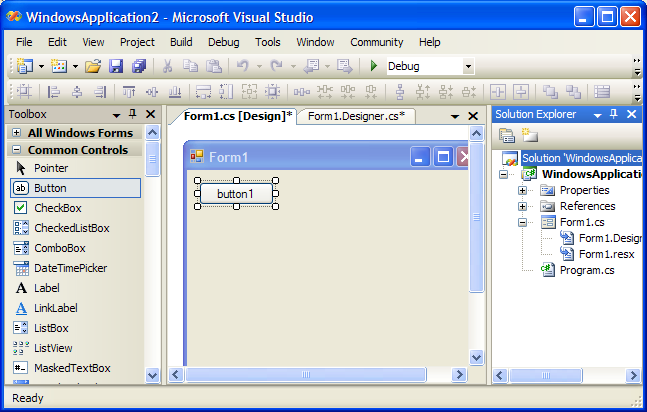Click the Align to Grid layout icon

click(x=24, y=92)
